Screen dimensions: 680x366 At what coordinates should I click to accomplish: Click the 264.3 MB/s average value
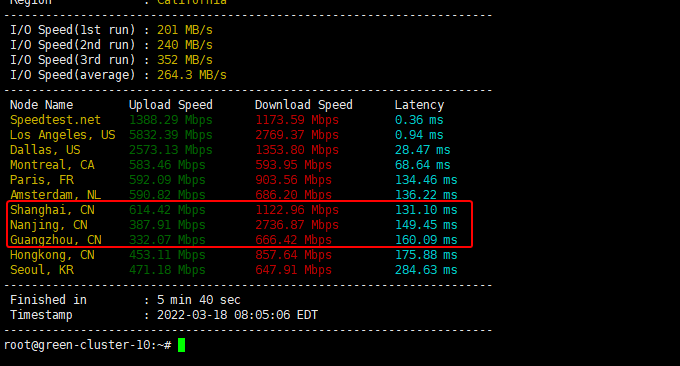pyautogui.click(x=192, y=75)
